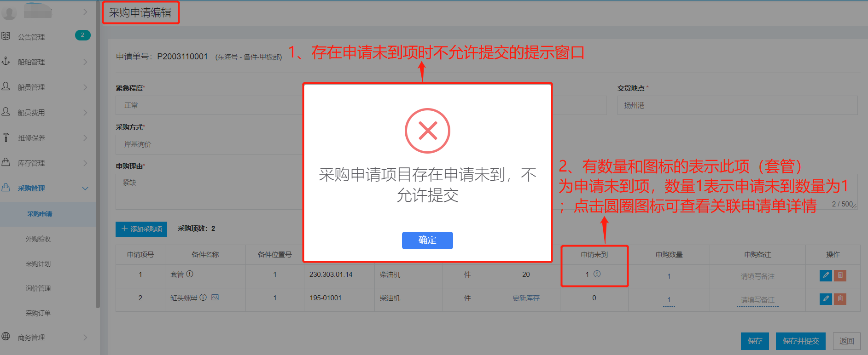Viewport: 868px width, 355px height.
Task: Click the wrench icon beside 维修保养
Action: 6,137
